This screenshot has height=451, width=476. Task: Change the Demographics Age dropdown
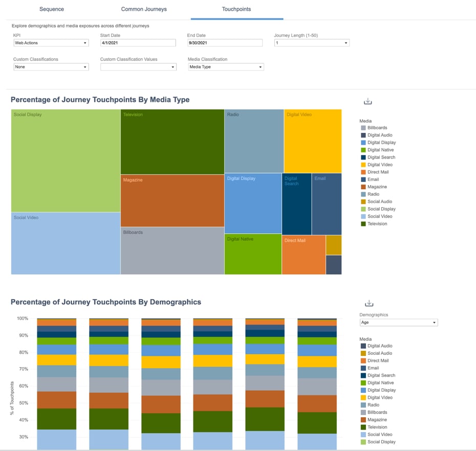(399, 323)
